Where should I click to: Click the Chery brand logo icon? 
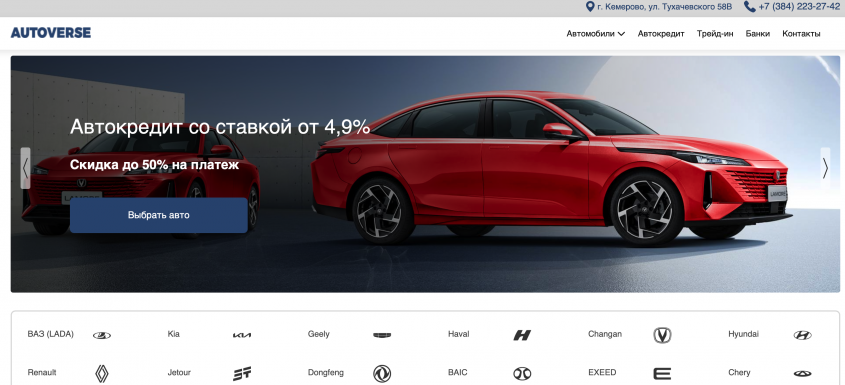point(802,374)
